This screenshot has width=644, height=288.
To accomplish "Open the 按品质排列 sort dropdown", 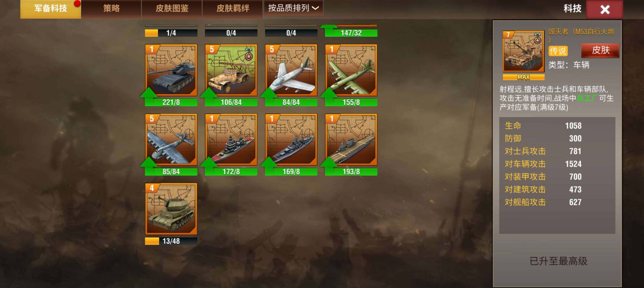I will point(293,8).
